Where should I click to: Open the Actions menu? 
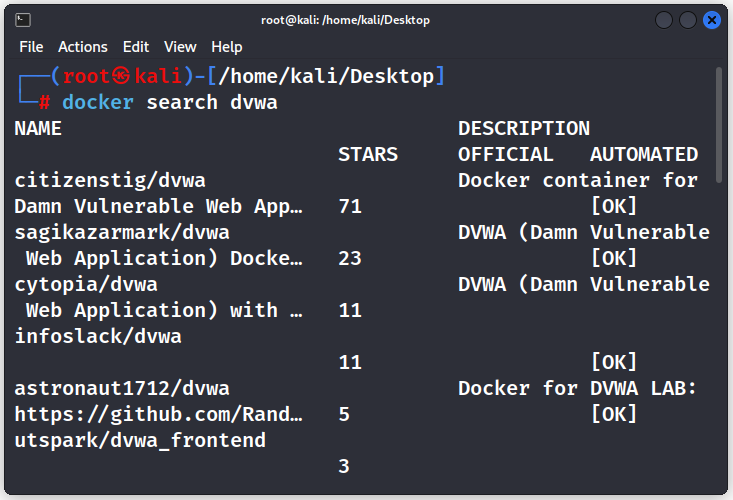pyautogui.click(x=83, y=47)
